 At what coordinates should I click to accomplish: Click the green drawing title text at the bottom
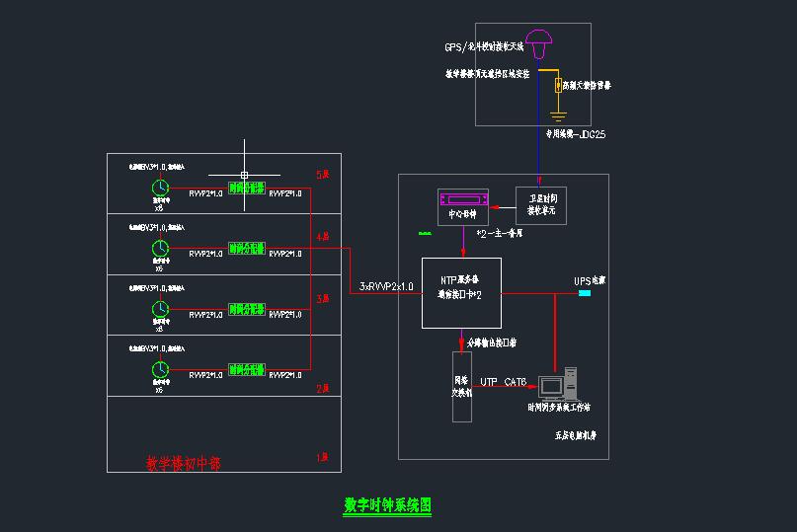point(387,505)
